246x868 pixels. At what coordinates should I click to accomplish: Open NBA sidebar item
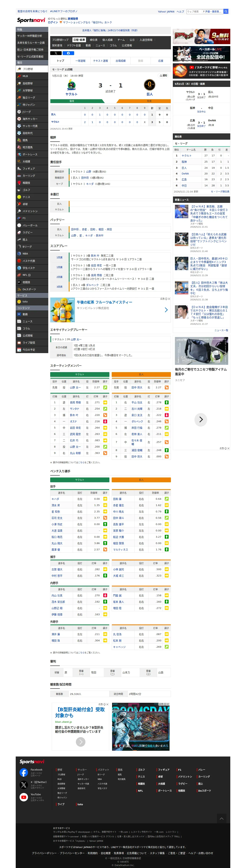click(32, 253)
